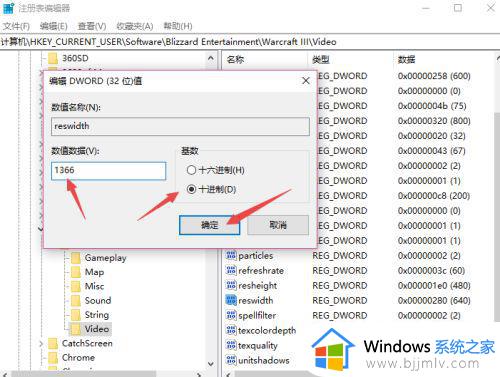This screenshot has height=377, width=500.
Task: Click the Registry Editor title bar icon
Action: tap(8, 8)
